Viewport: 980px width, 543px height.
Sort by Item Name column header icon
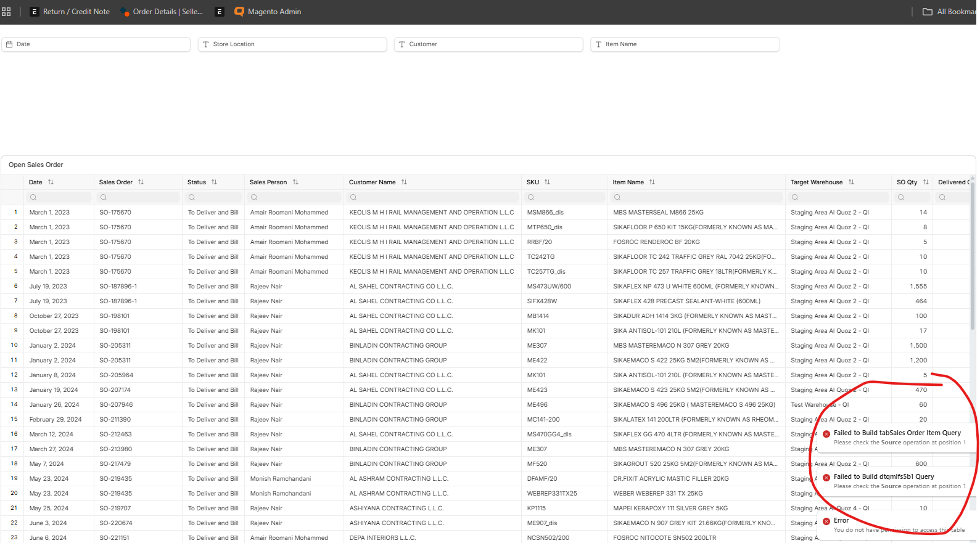point(652,182)
